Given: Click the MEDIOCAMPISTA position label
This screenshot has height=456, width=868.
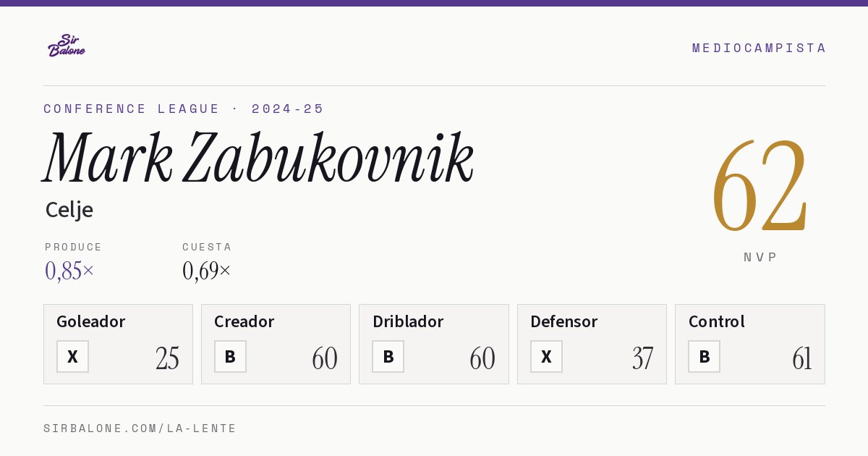Looking at the screenshot, I should (x=759, y=48).
